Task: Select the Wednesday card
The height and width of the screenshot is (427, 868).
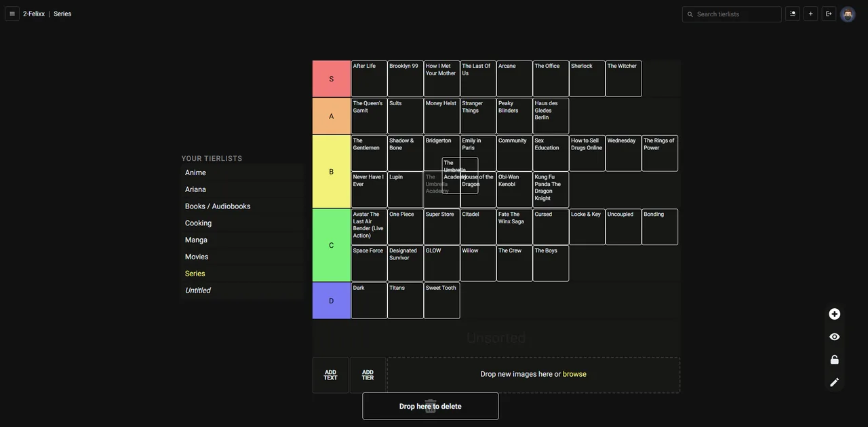Action: click(x=624, y=153)
